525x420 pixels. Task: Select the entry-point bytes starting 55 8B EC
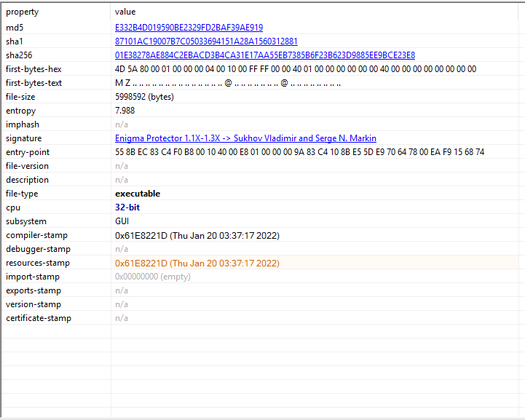point(300,152)
